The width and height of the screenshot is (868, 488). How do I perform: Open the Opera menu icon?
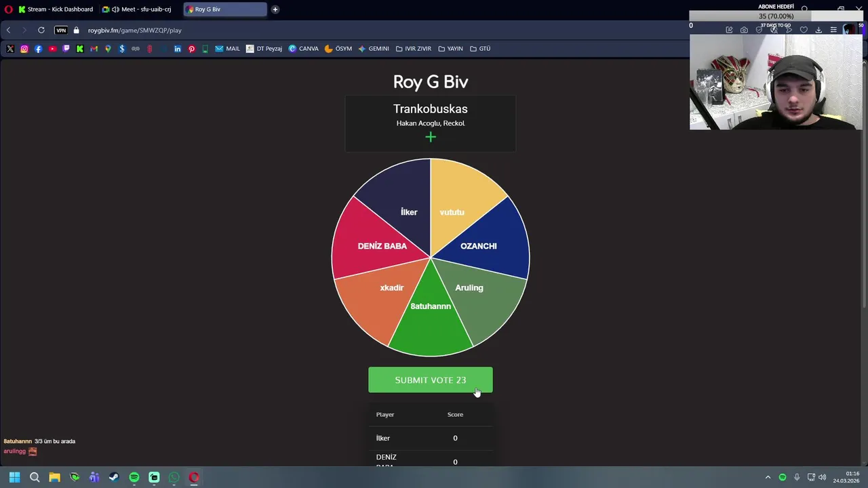tap(8, 9)
